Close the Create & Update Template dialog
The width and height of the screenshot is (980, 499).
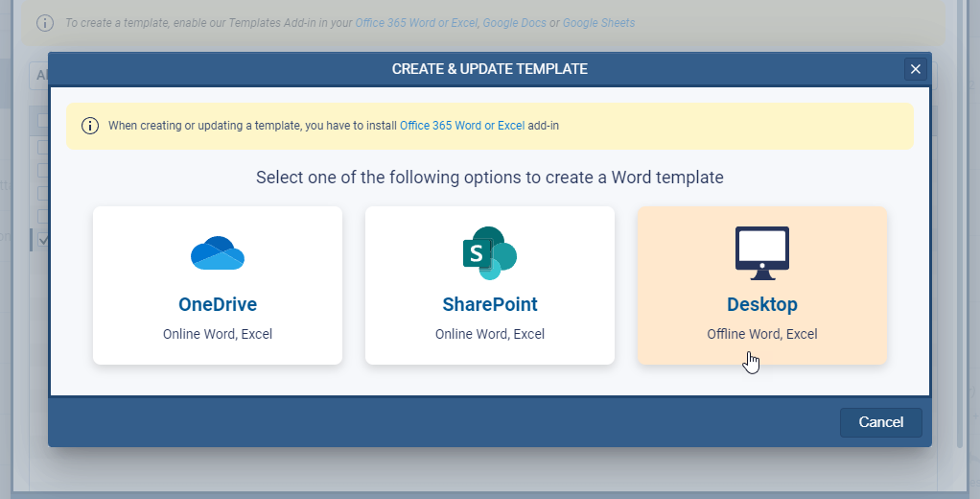915,69
